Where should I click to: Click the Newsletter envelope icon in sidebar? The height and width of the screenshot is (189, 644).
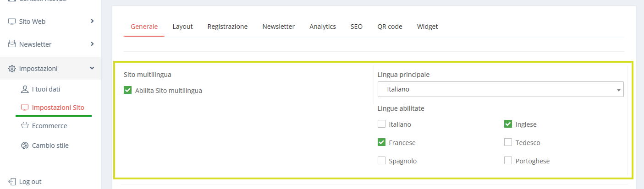click(x=12, y=44)
